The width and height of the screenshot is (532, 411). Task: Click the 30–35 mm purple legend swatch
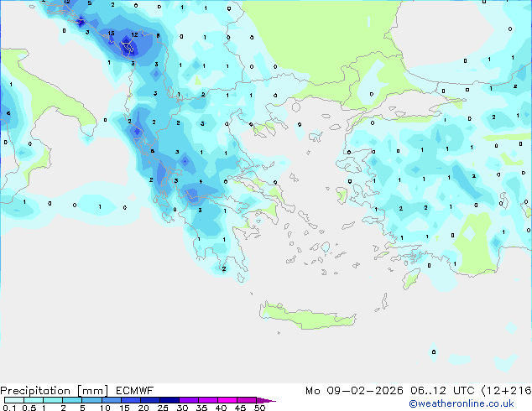[188, 400]
